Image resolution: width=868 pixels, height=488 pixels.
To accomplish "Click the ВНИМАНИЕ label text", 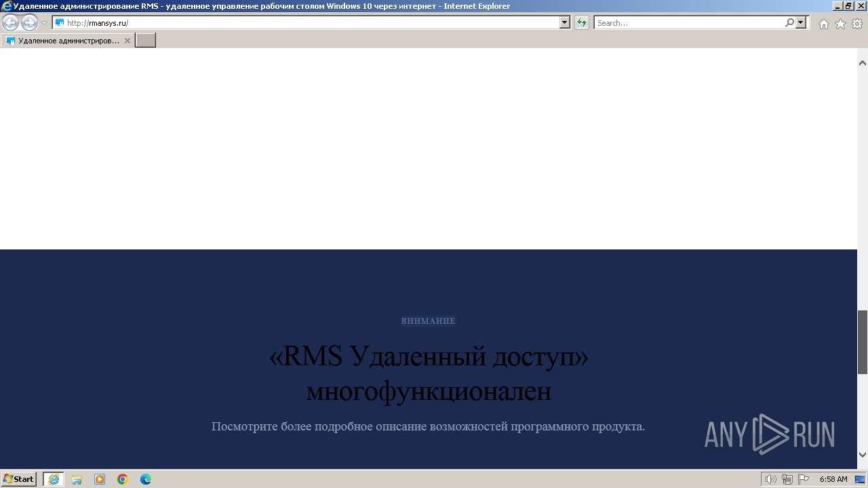I will [x=428, y=321].
